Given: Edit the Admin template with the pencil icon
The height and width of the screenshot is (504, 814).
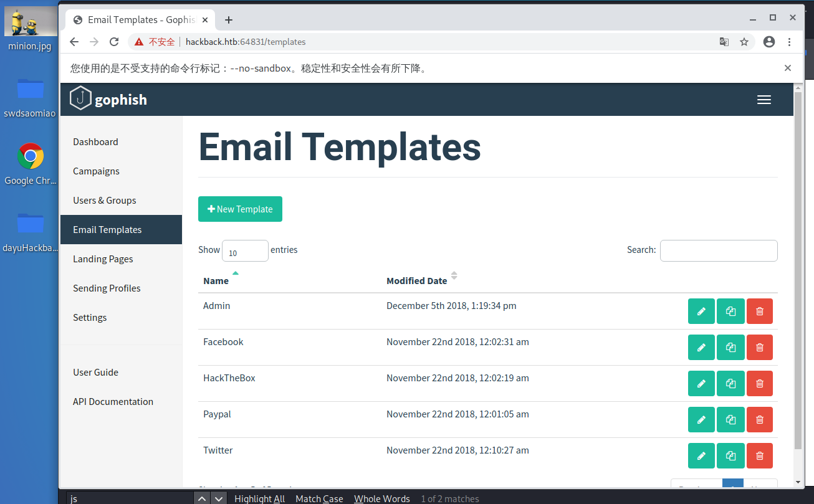Looking at the screenshot, I should (701, 311).
